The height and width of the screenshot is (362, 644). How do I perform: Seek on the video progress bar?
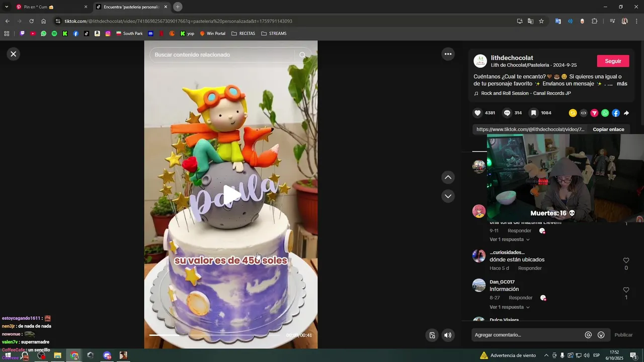point(216,335)
